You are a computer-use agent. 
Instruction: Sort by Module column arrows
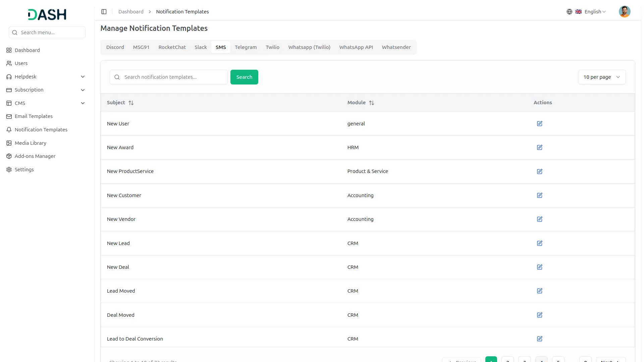pyautogui.click(x=371, y=103)
